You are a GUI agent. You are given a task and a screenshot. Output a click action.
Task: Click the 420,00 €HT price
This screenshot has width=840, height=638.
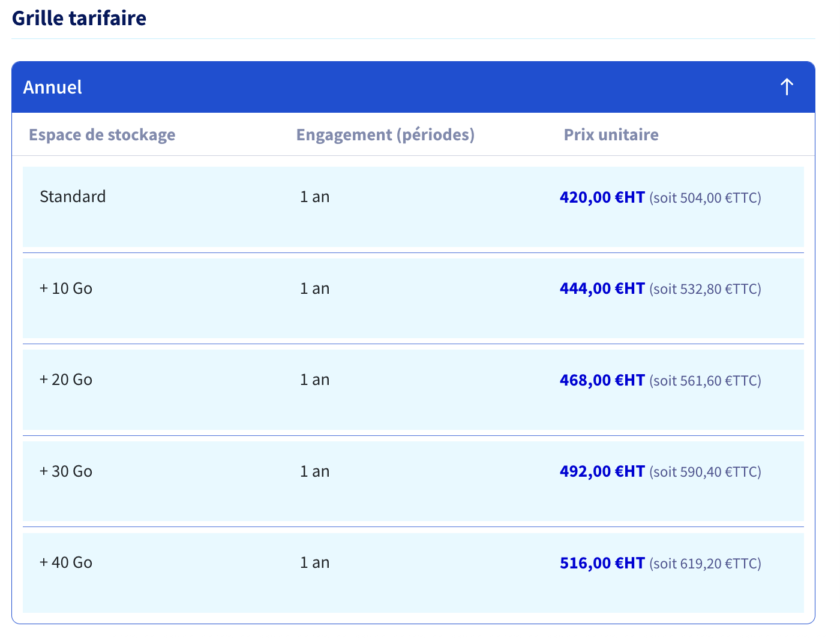pyautogui.click(x=602, y=197)
